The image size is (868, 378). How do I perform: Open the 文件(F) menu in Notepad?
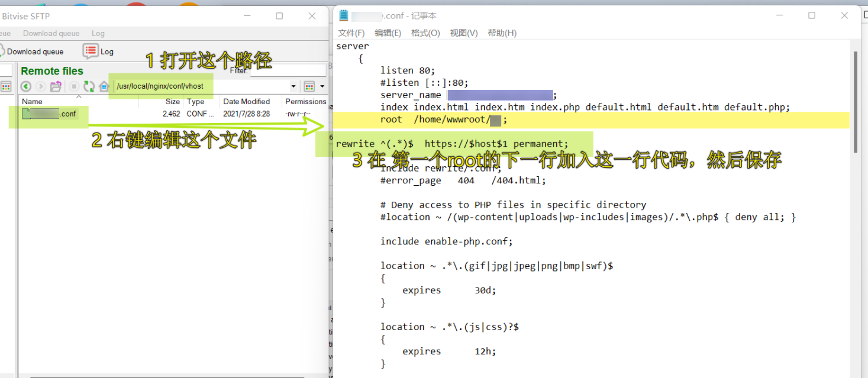(x=351, y=33)
